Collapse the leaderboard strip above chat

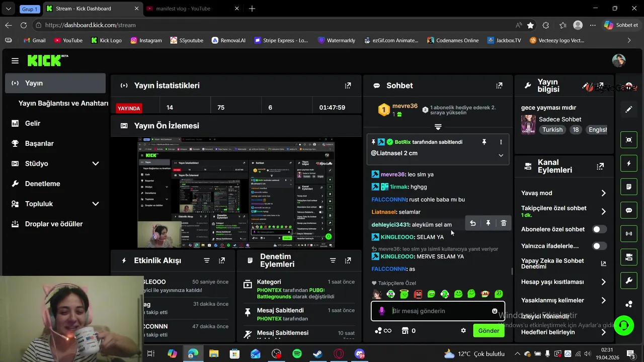[438, 127]
